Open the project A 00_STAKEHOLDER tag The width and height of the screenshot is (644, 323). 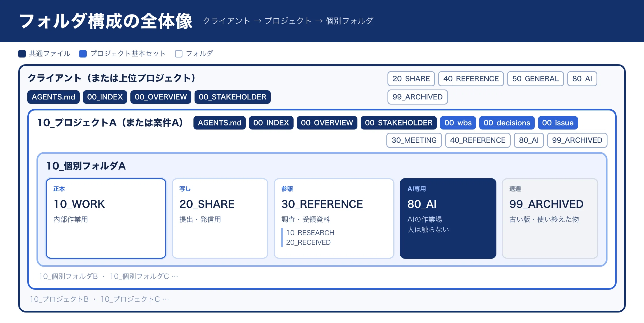click(x=399, y=123)
